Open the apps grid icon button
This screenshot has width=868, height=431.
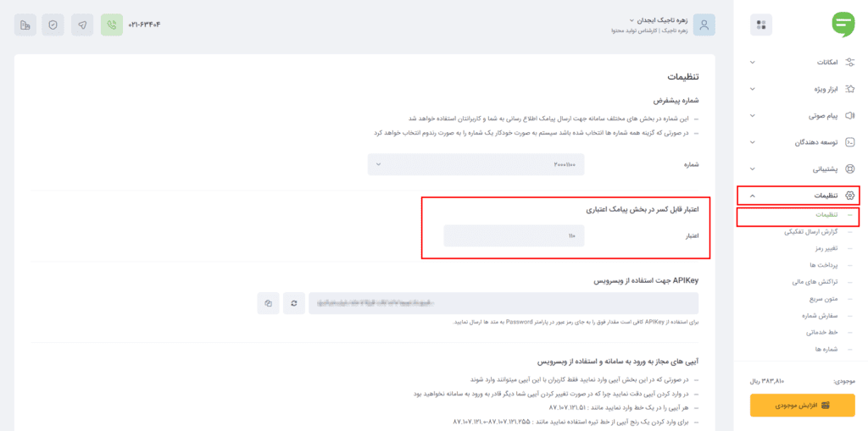pos(761,25)
